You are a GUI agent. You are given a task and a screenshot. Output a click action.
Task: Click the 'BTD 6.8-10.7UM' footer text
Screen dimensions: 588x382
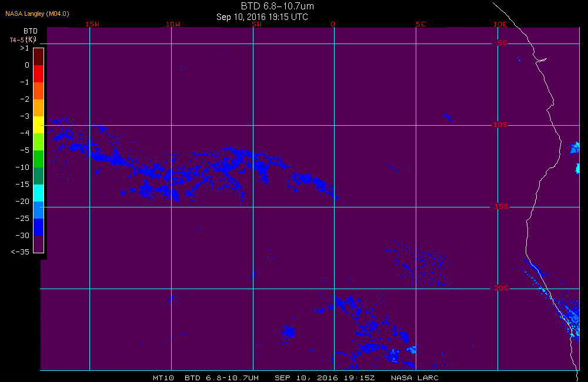click(222, 378)
